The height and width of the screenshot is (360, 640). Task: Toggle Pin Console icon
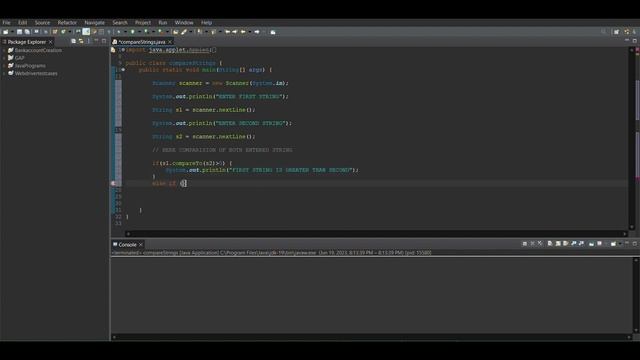pos(591,244)
